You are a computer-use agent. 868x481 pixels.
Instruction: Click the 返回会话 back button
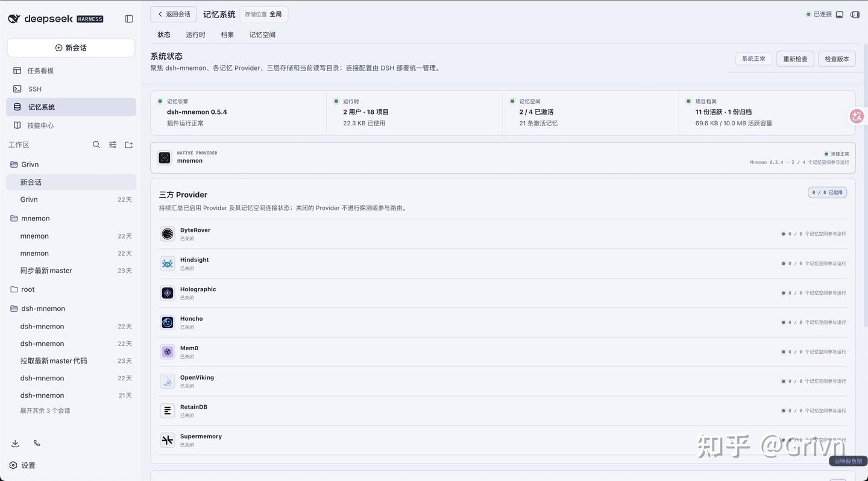pos(174,14)
